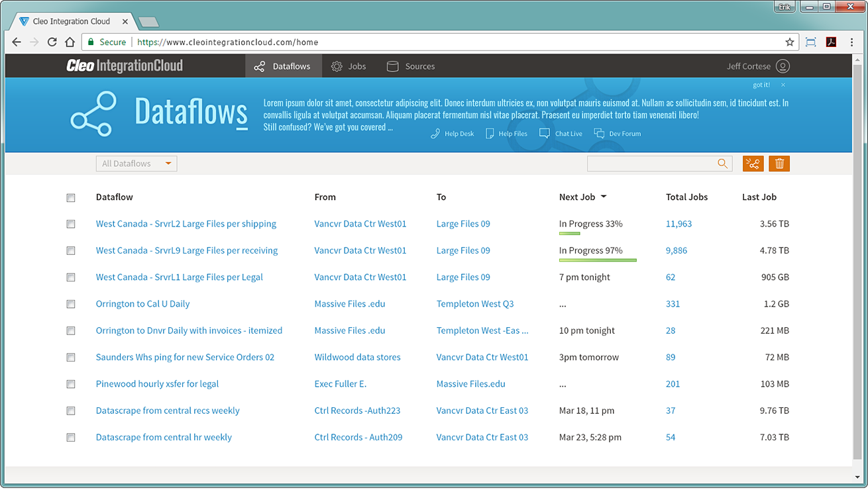Click the Dataflow column header

pyautogui.click(x=115, y=197)
